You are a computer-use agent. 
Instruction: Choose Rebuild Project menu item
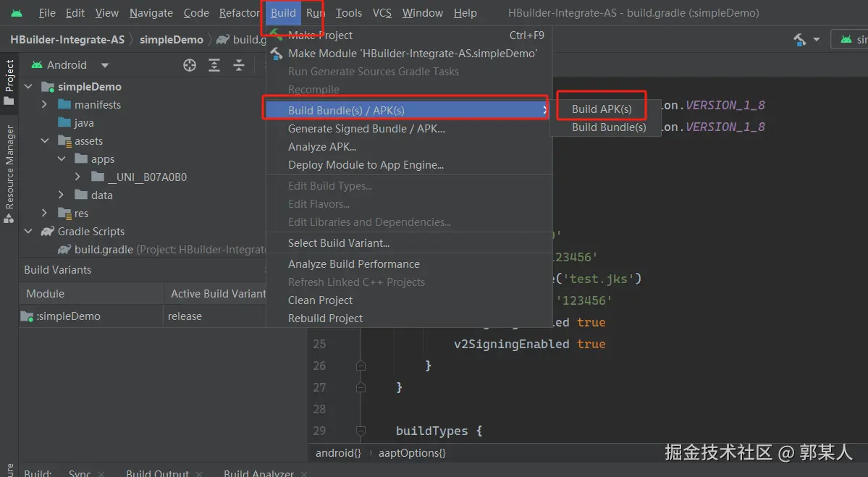tap(409, 318)
